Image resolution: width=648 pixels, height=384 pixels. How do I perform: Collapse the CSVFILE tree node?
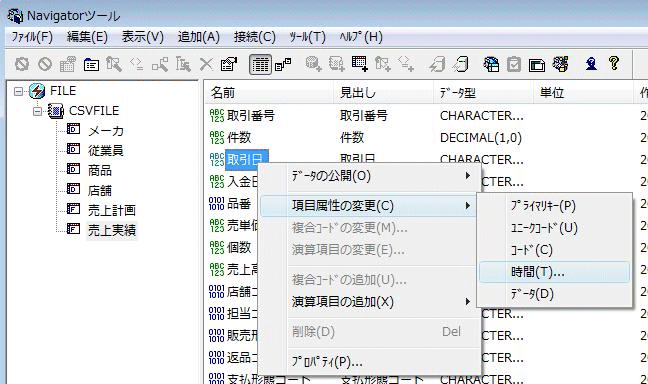tap(37, 111)
